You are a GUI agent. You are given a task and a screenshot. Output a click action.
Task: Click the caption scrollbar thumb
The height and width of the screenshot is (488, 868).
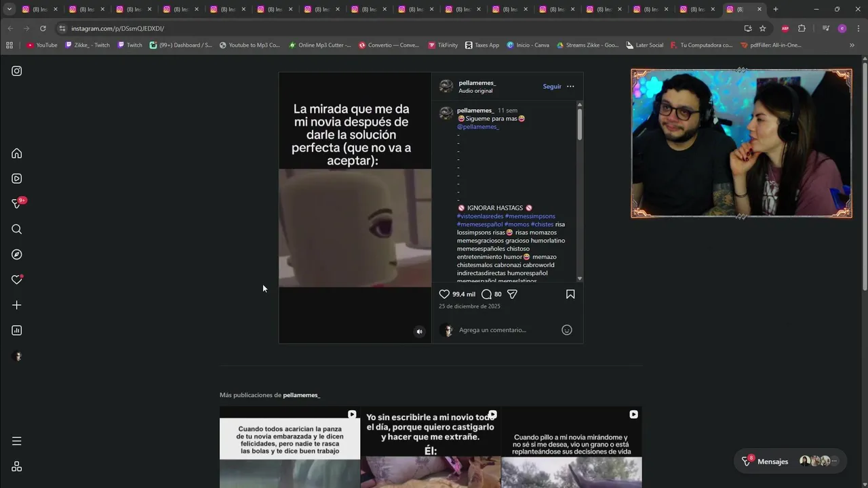coord(580,124)
